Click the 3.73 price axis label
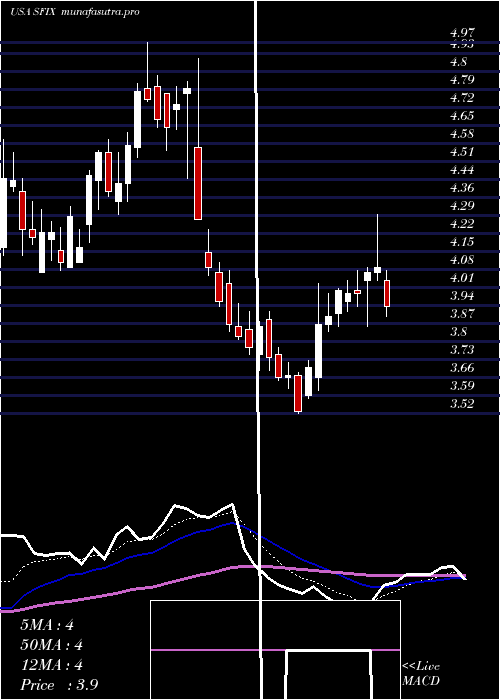The image size is (500, 700). point(462,350)
